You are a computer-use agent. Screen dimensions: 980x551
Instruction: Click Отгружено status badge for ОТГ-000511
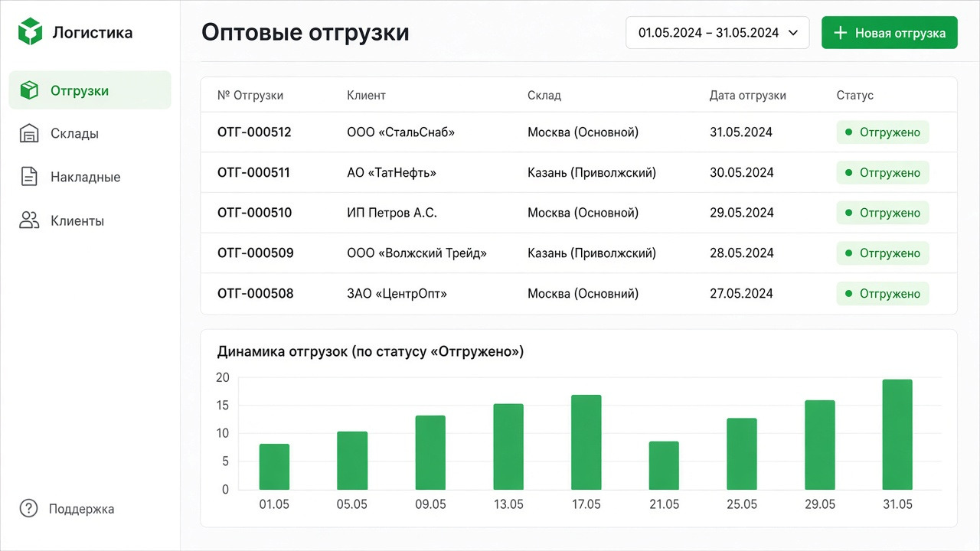point(882,173)
